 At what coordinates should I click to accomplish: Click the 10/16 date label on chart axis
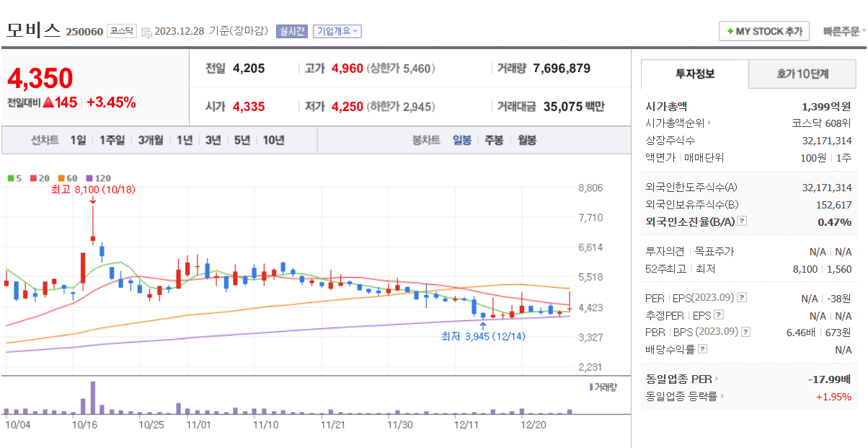point(84,424)
